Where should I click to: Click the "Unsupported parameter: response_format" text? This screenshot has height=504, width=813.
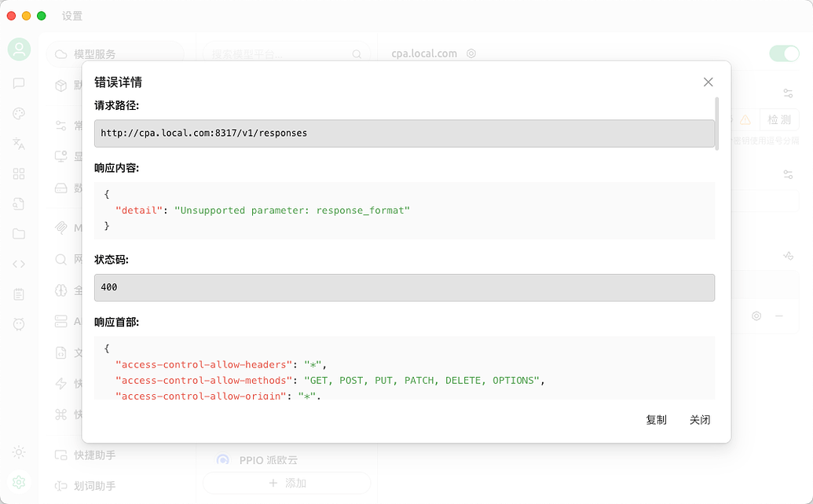pyautogui.click(x=292, y=210)
